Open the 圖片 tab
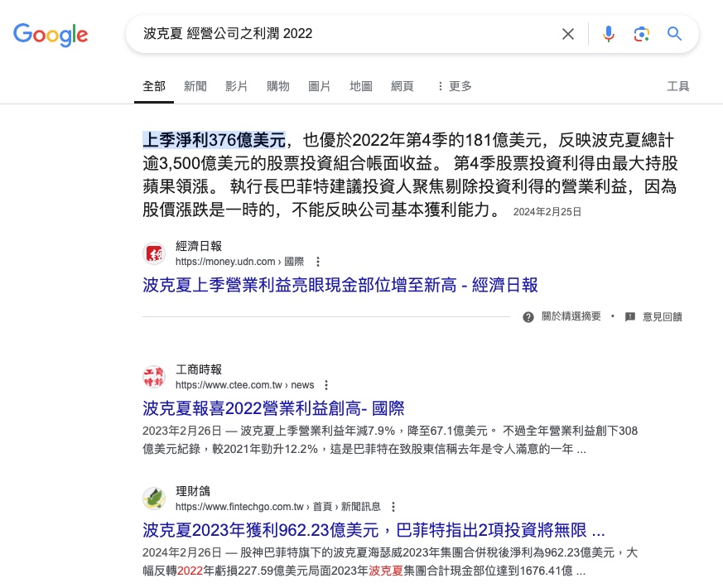This screenshot has height=588, width=723. tap(319, 86)
